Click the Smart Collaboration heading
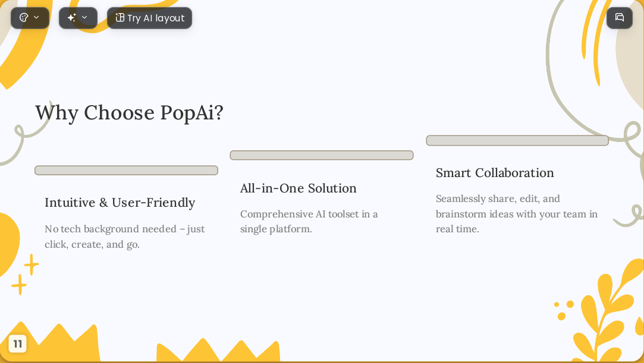The width and height of the screenshot is (644, 363). [x=495, y=173]
